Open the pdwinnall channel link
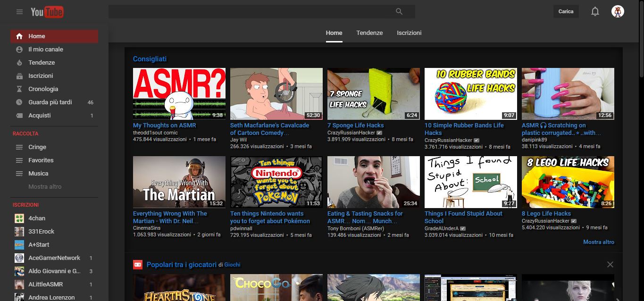The width and height of the screenshot is (644, 301). [241, 228]
